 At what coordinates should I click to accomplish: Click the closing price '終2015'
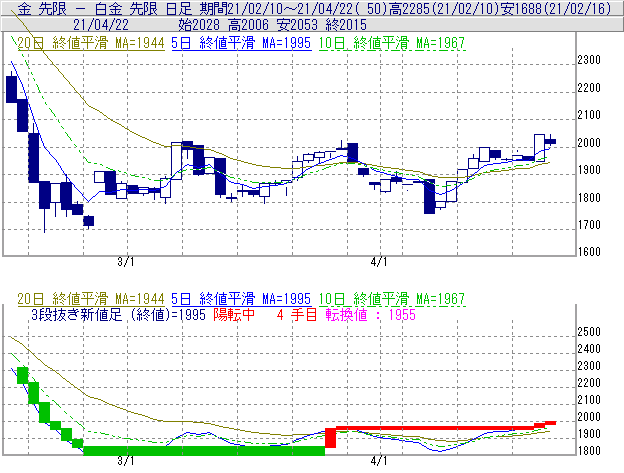(346, 25)
